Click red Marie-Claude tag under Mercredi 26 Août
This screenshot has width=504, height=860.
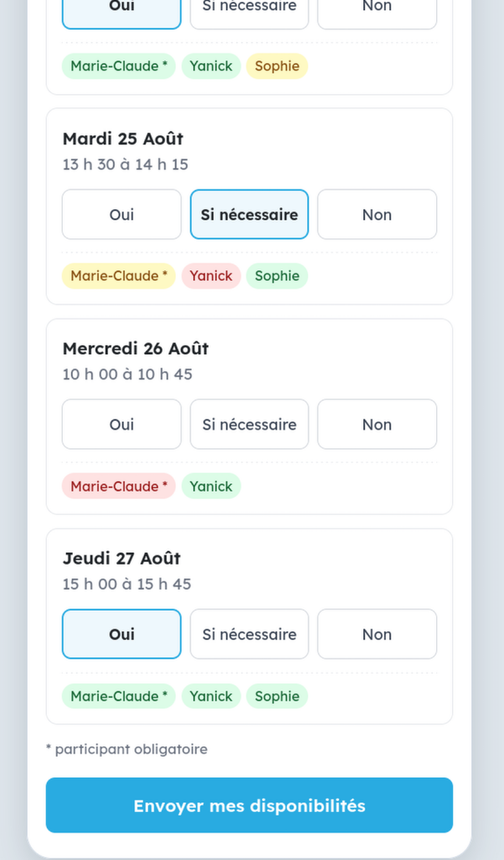click(118, 487)
